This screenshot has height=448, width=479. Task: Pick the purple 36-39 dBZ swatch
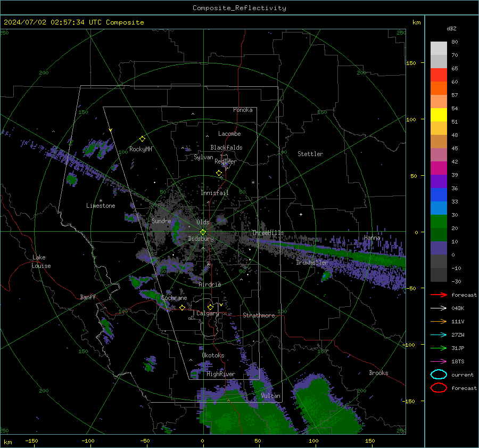click(439, 182)
